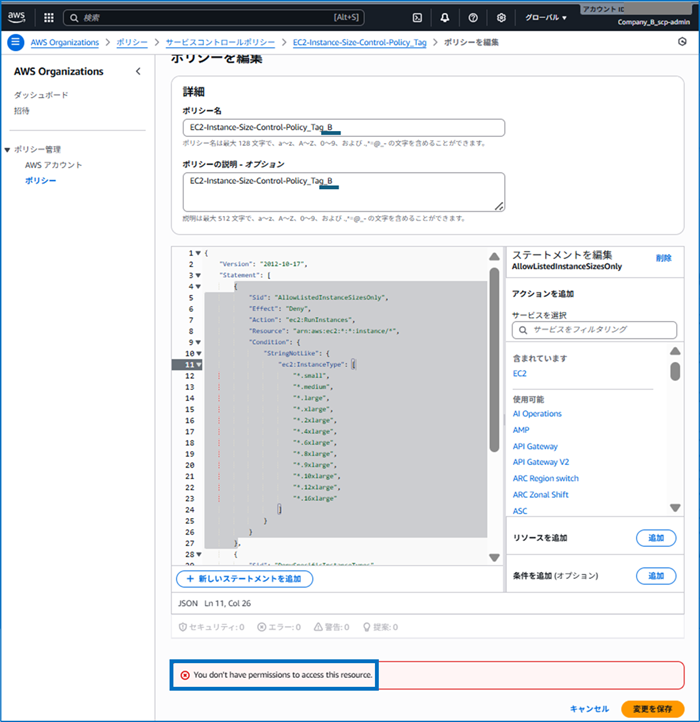Viewport: 700px width, 722px height.
Task: Open the notifications bell
Action: [444, 17]
